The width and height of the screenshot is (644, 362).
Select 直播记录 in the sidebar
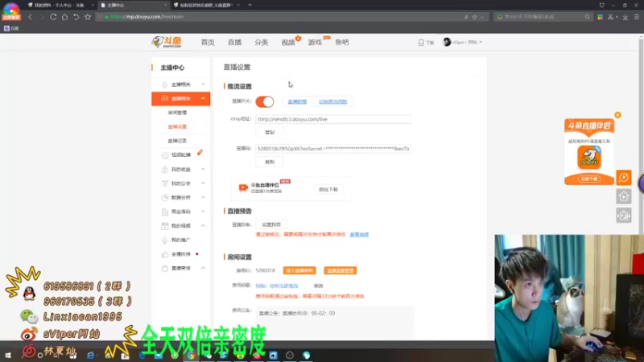click(x=177, y=141)
